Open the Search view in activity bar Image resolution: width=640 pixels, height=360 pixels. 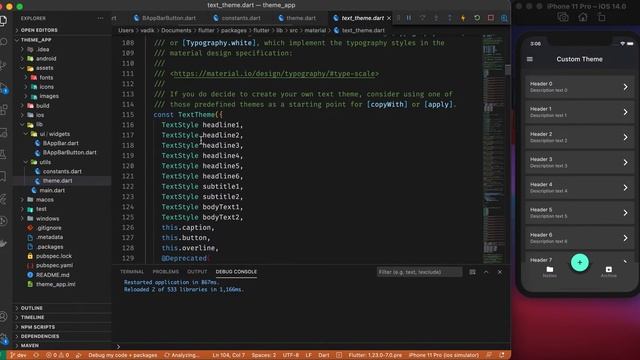3,42
